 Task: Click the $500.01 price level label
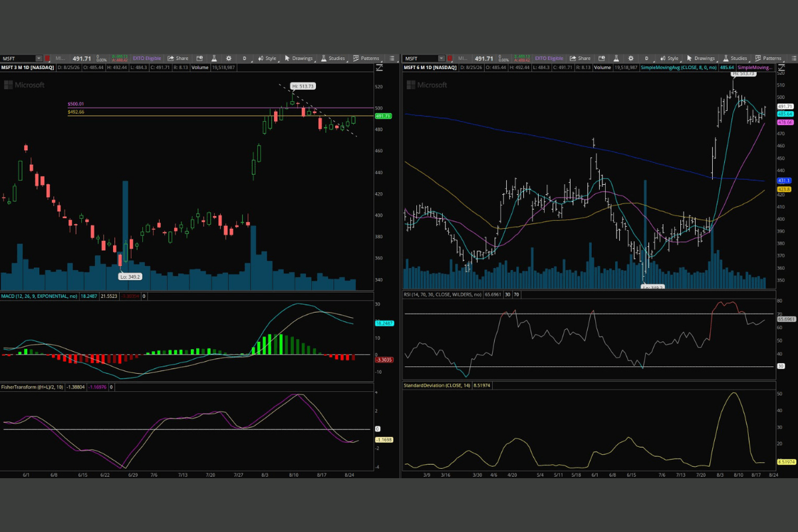(76, 104)
